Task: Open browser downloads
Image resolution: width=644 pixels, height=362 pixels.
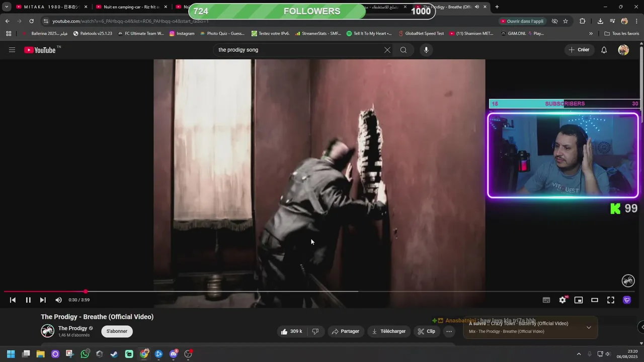Action: point(600,21)
